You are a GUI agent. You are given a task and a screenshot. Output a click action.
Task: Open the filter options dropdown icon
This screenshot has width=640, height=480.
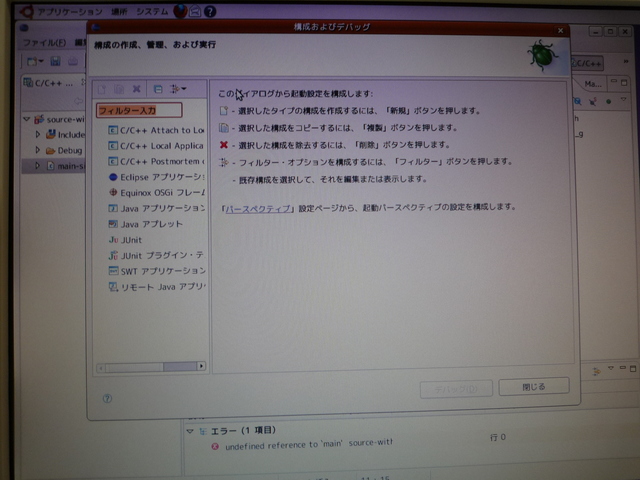[x=178, y=89]
